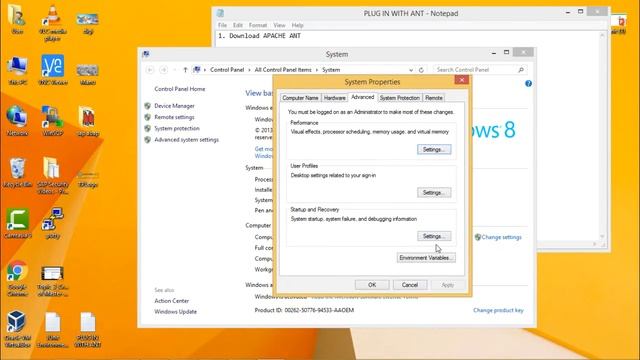
Task: Click the Notepad vertical scrollbar up arrow
Action: (602, 36)
